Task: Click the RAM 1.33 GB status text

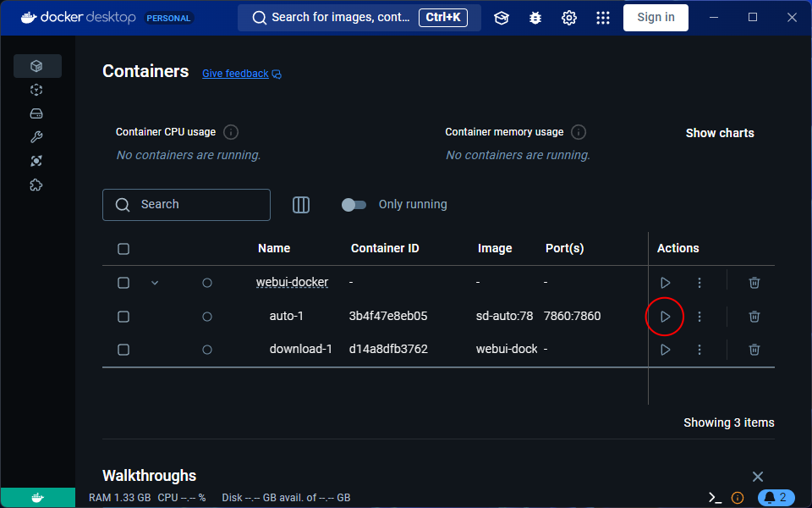Action: point(119,498)
